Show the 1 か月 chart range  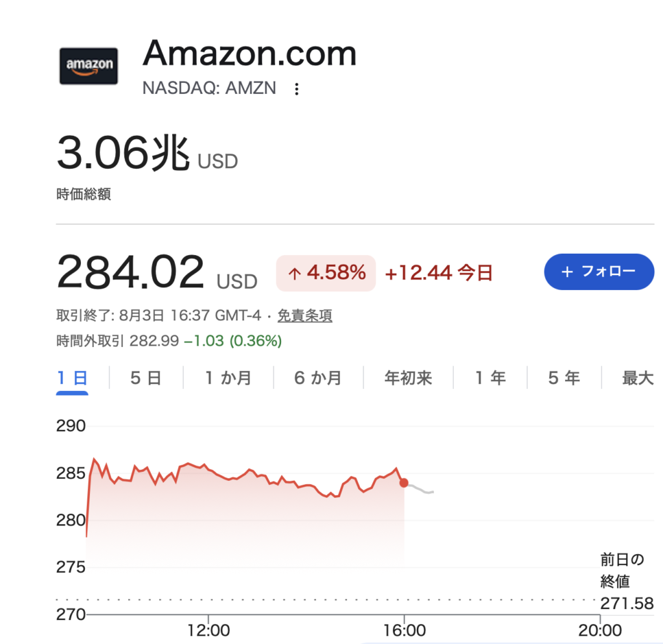229,378
